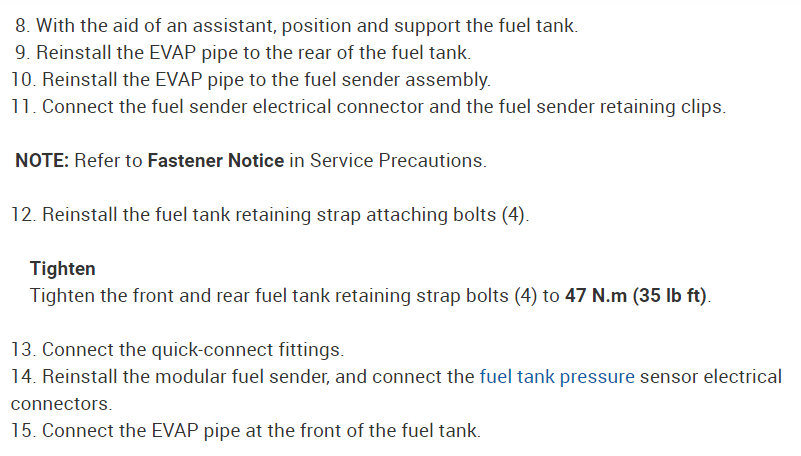Click the bold Fastener Notice text

point(215,160)
